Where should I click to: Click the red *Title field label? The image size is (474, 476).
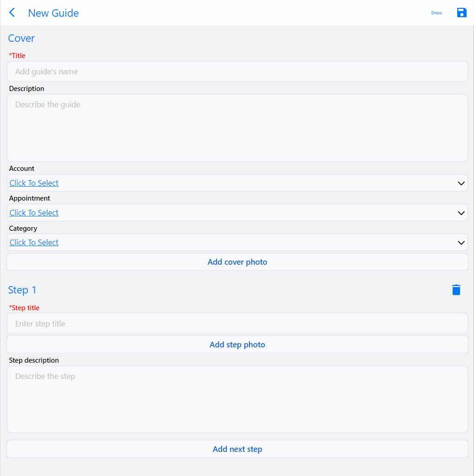point(17,56)
